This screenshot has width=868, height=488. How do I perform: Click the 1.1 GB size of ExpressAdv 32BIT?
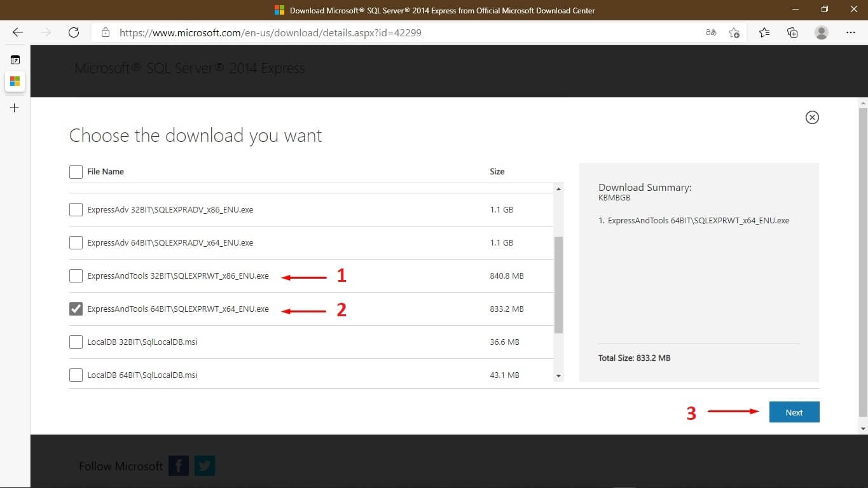point(501,209)
